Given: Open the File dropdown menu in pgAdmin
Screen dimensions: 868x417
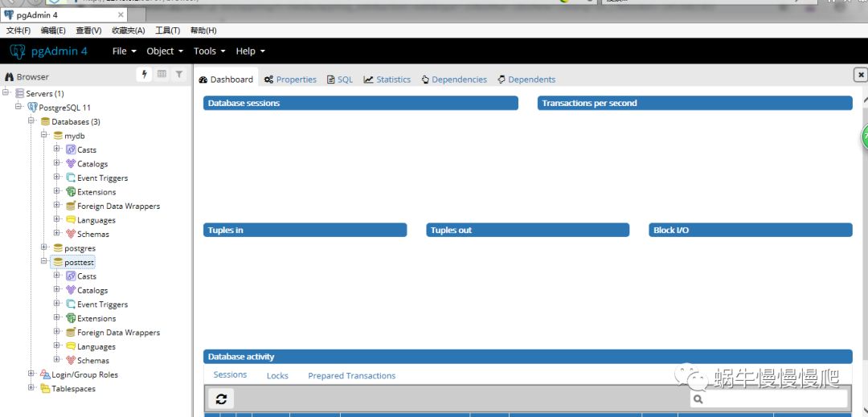Looking at the screenshot, I should tap(124, 51).
